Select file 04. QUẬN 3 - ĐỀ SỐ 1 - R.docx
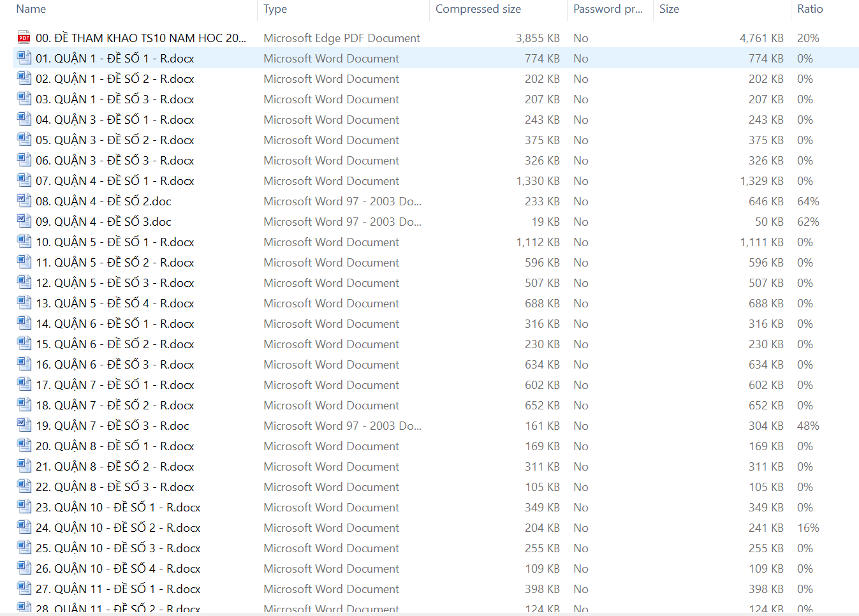859x616 pixels. [x=115, y=120]
